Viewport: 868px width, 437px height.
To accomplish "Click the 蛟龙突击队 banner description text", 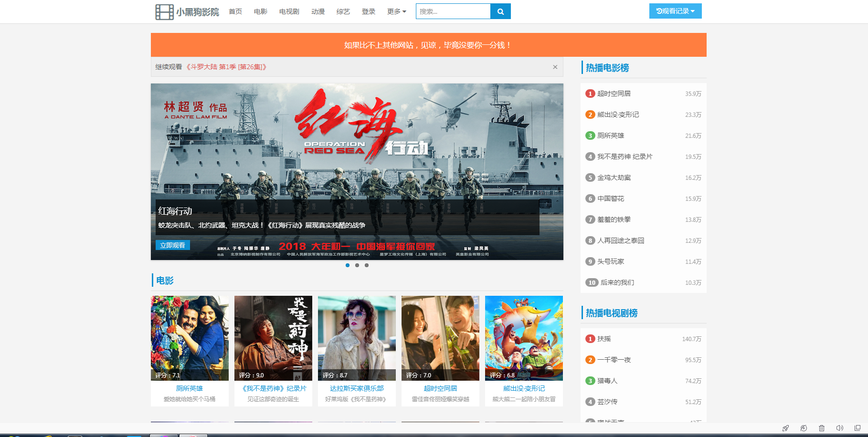I will [262, 225].
